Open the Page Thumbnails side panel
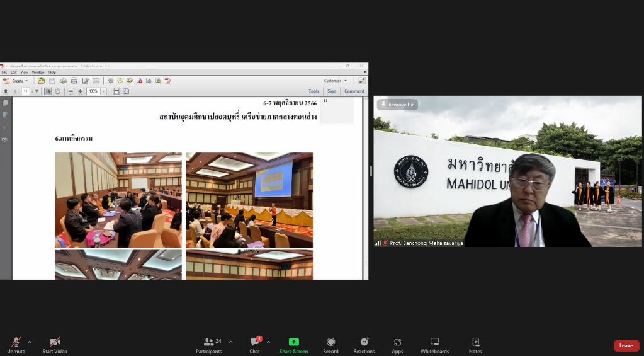The image size is (644, 356). pyautogui.click(x=5, y=103)
